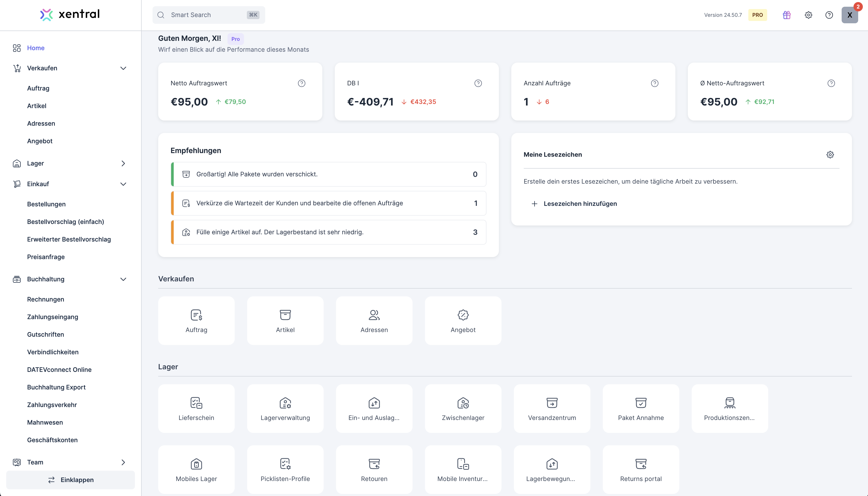Open the Versandzentrum tile

click(x=552, y=408)
